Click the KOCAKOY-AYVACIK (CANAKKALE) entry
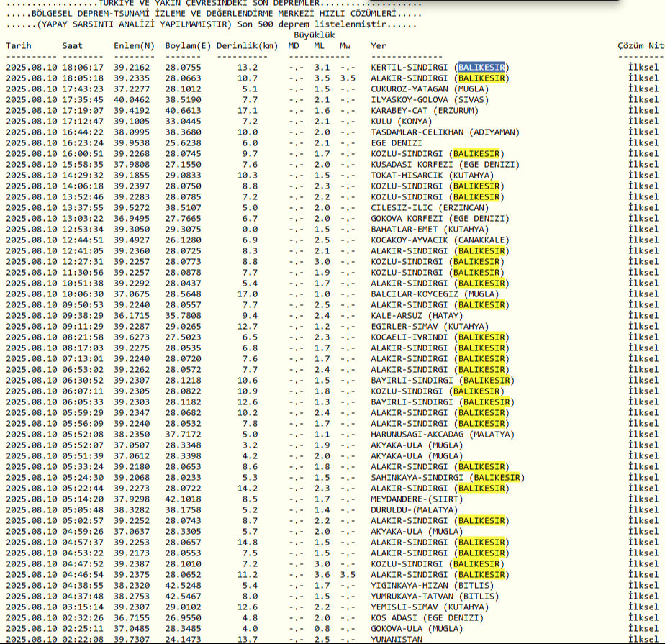665x644 pixels. (439, 240)
